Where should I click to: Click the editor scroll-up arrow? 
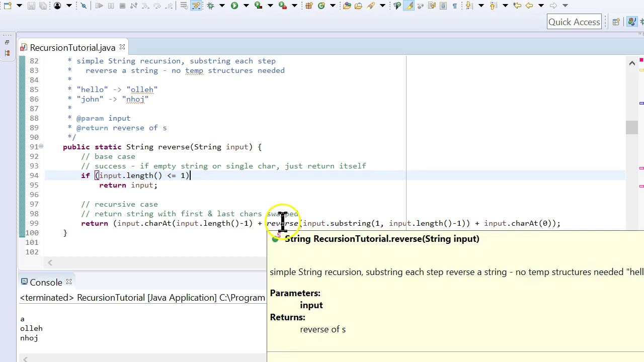click(x=632, y=63)
